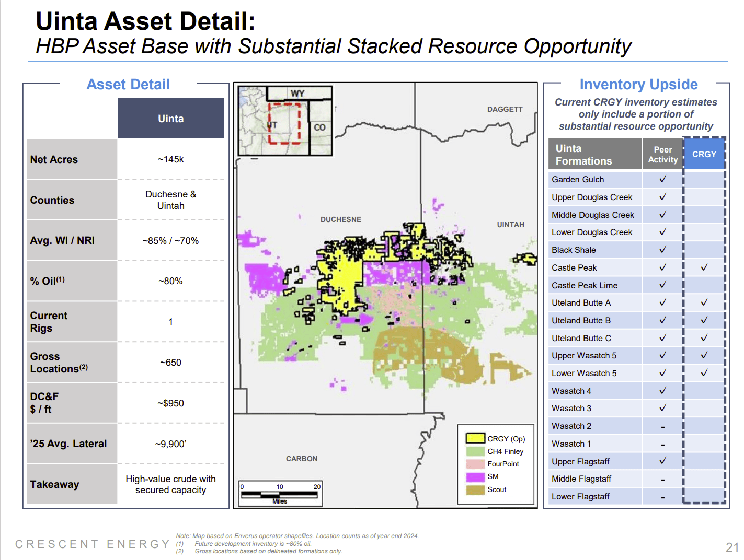Click the Takeaway row value text
This screenshot has height=560, width=744.
(171, 484)
